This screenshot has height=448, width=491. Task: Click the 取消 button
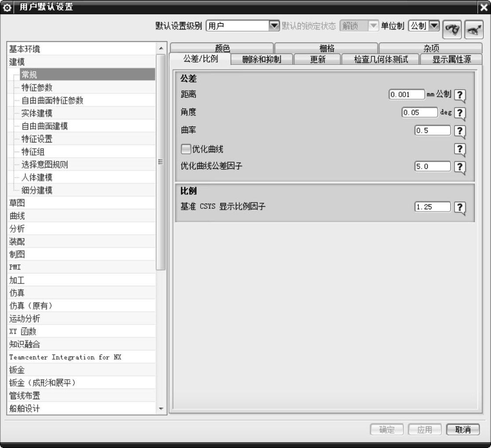[463, 430]
